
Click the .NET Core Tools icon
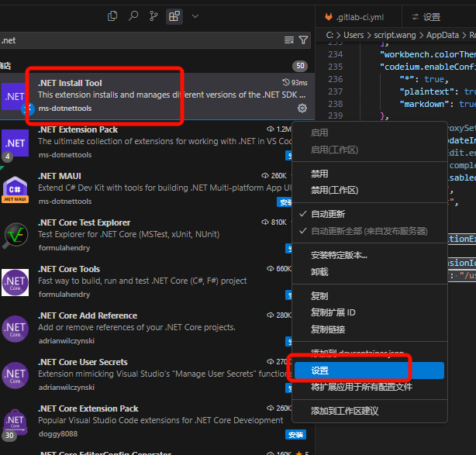coord(16,282)
